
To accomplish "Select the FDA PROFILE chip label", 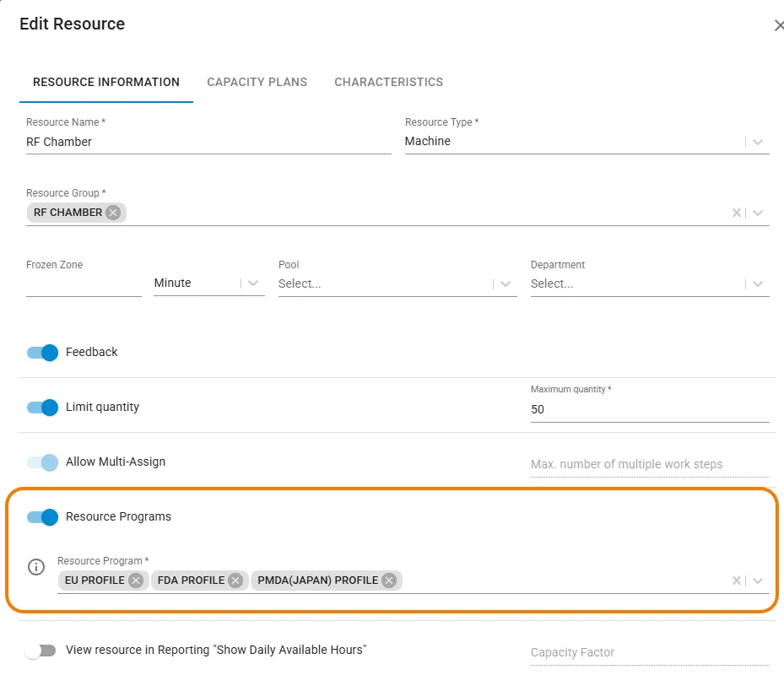I will point(191,580).
